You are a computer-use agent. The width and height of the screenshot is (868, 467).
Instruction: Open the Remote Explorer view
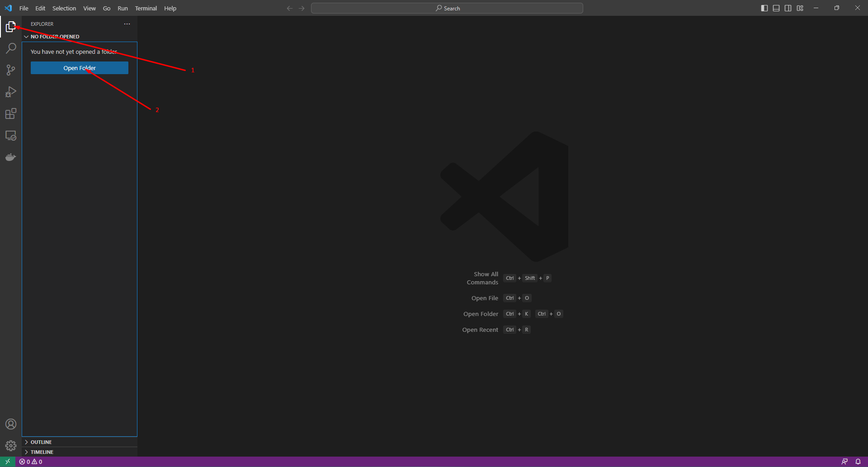point(11,135)
